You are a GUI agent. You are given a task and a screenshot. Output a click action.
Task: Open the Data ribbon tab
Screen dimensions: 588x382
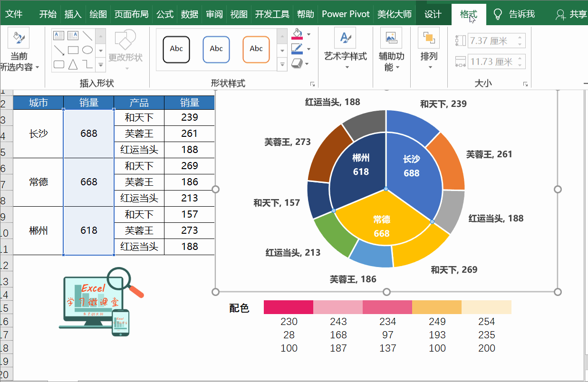pyautogui.click(x=189, y=14)
